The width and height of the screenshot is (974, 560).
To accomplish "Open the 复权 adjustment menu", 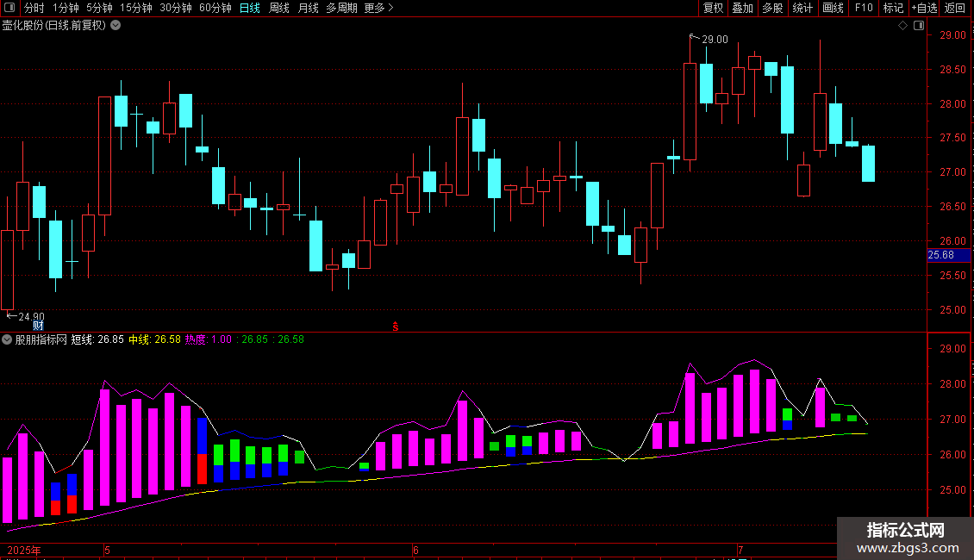I will [713, 8].
